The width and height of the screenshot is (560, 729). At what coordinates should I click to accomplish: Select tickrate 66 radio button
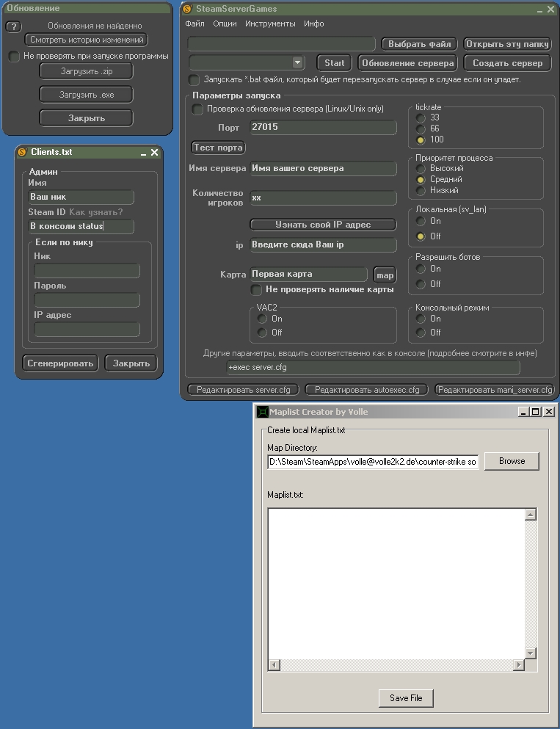tap(421, 128)
